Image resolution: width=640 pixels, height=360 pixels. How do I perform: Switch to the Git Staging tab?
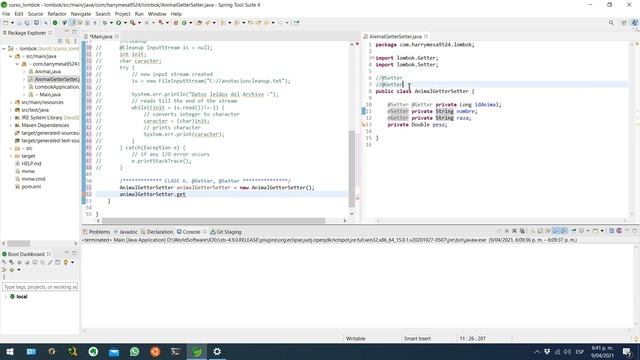click(226, 231)
